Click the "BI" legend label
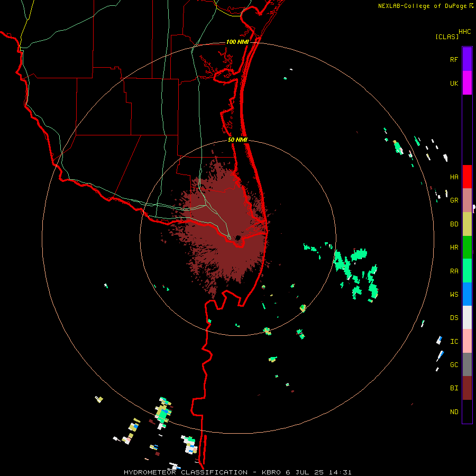476x476 pixels. coord(454,388)
